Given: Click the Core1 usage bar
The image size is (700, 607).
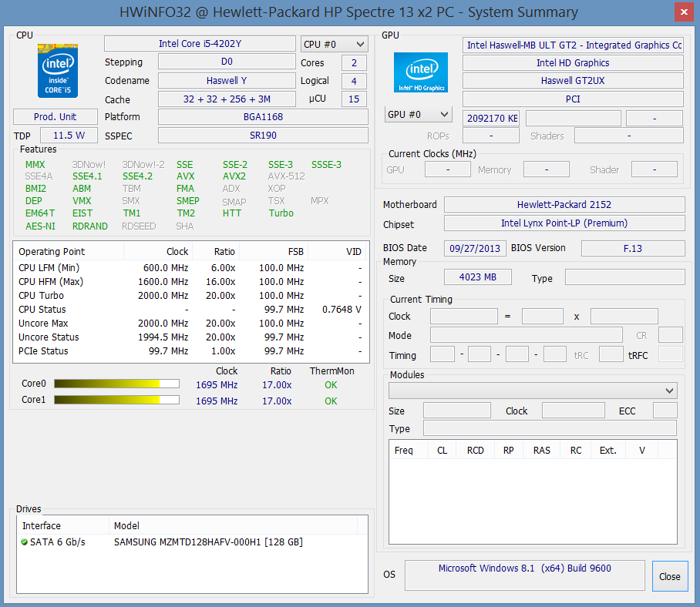Looking at the screenshot, I should (116, 400).
